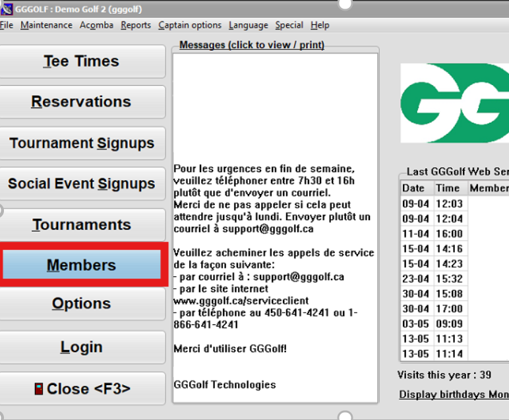Click the Tee Times button
Image resolution: width=509 pixels, height=420 pixels.
click(x=82, y=61)
